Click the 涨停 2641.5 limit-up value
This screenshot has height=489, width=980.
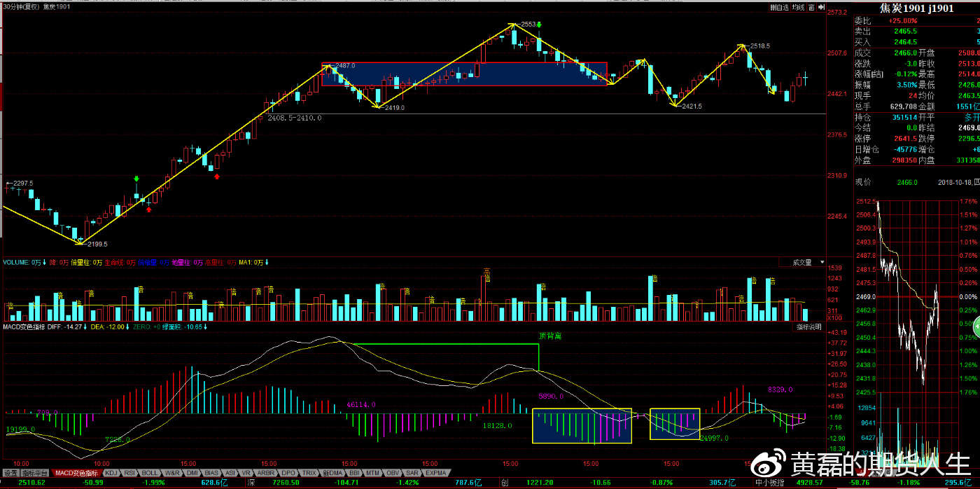[905, 138]
